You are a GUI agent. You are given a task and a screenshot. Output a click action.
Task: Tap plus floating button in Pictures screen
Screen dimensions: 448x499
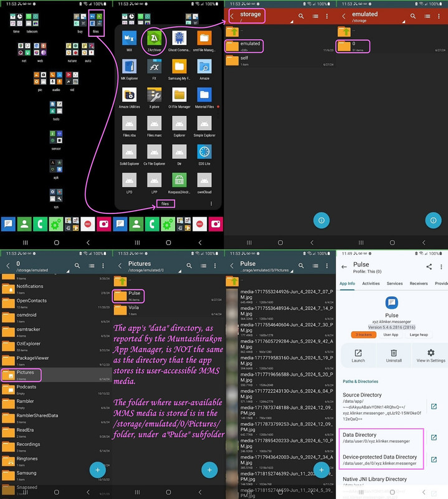pos(209,470)
